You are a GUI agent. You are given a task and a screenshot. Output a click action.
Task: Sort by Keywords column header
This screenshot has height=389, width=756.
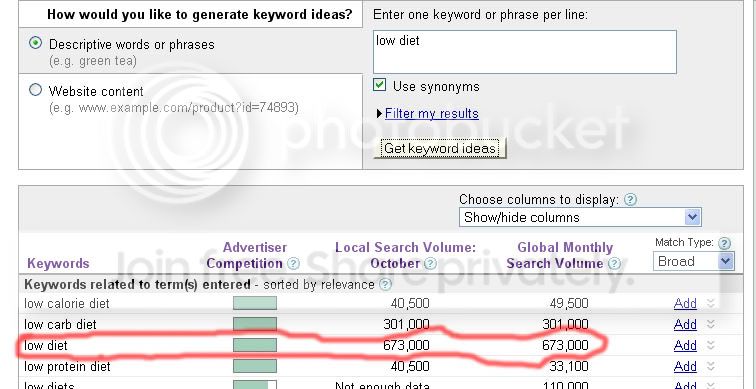point(58,264)
